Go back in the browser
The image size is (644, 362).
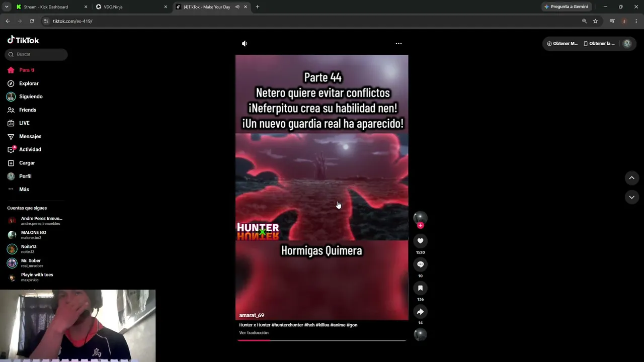click(x=8, y=21)
